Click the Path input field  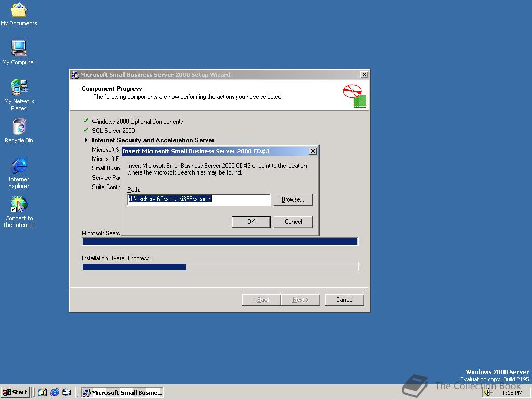[x=199, y=199]
